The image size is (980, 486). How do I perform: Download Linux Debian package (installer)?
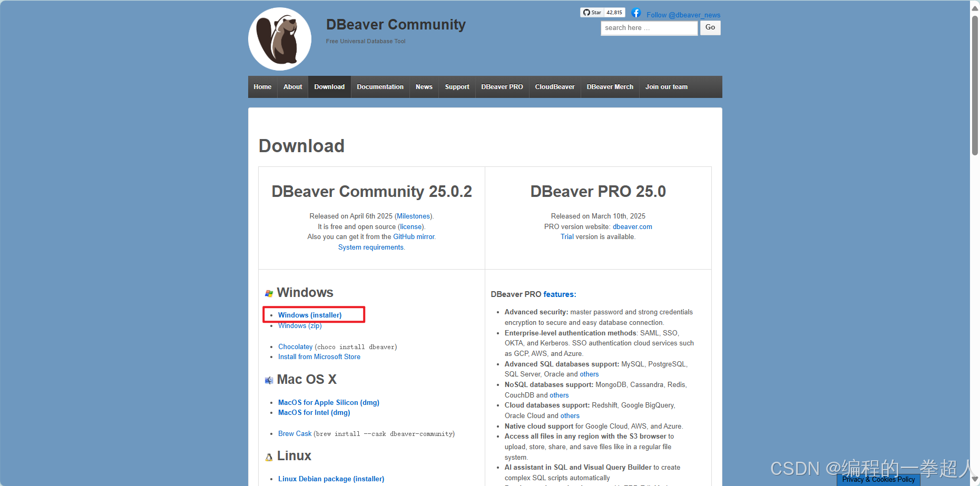331,479
